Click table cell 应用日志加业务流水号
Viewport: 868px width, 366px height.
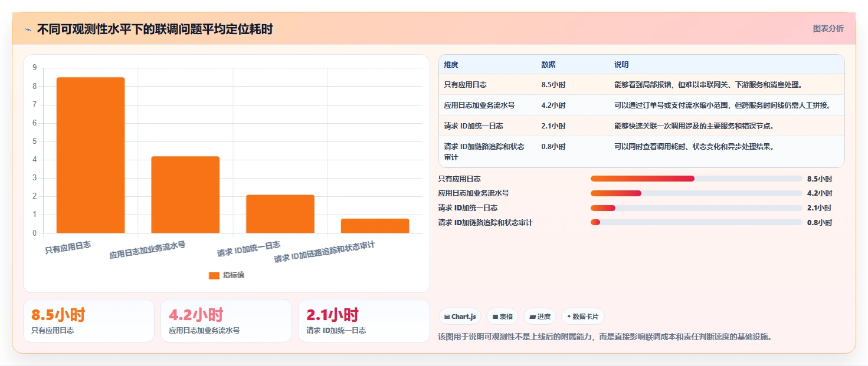tap(480, 105)
